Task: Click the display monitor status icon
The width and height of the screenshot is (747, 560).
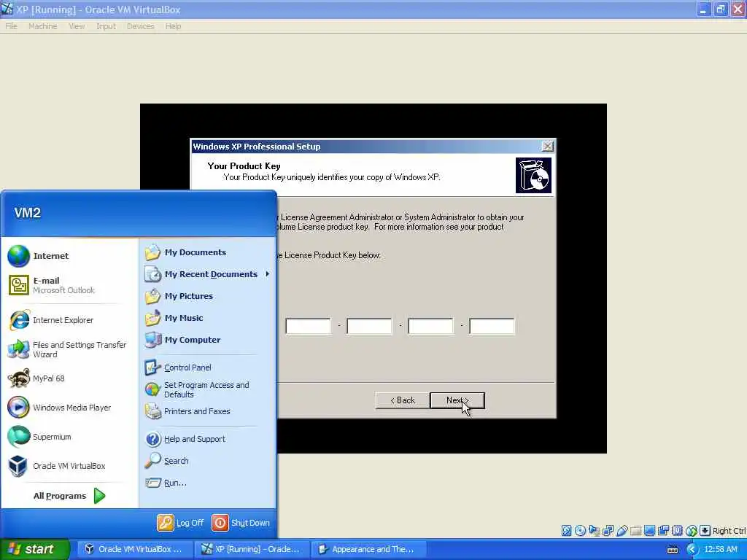Action: point(649,531)
